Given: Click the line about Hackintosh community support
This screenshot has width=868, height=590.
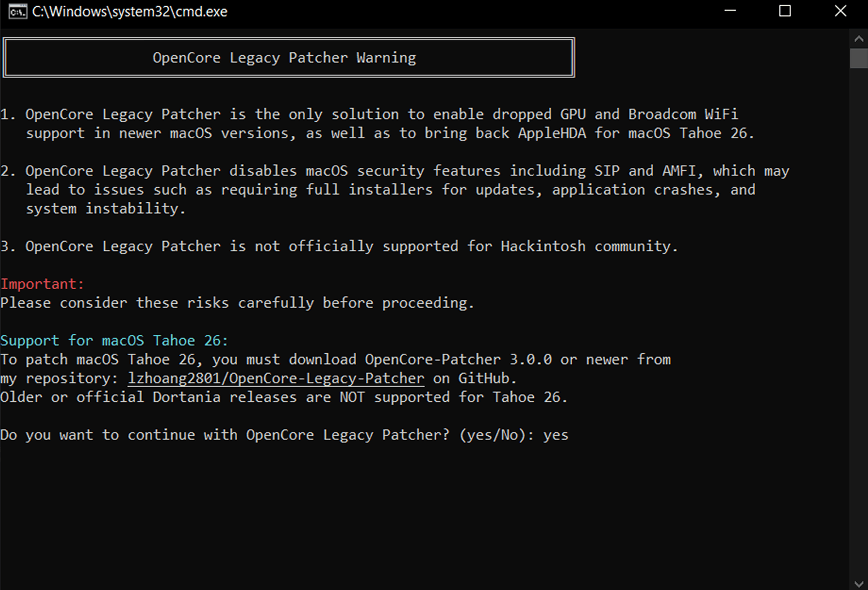Looking at the screenshot, I should click(x=339, y=246).
